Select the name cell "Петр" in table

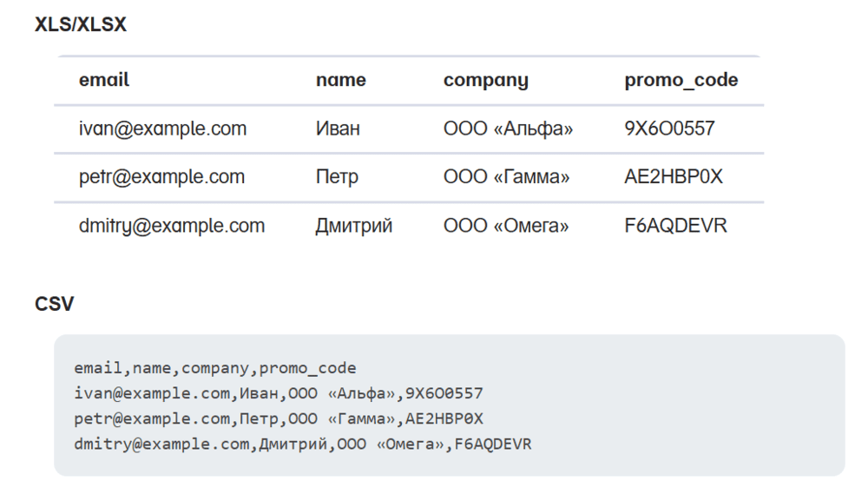coord(338,177)
